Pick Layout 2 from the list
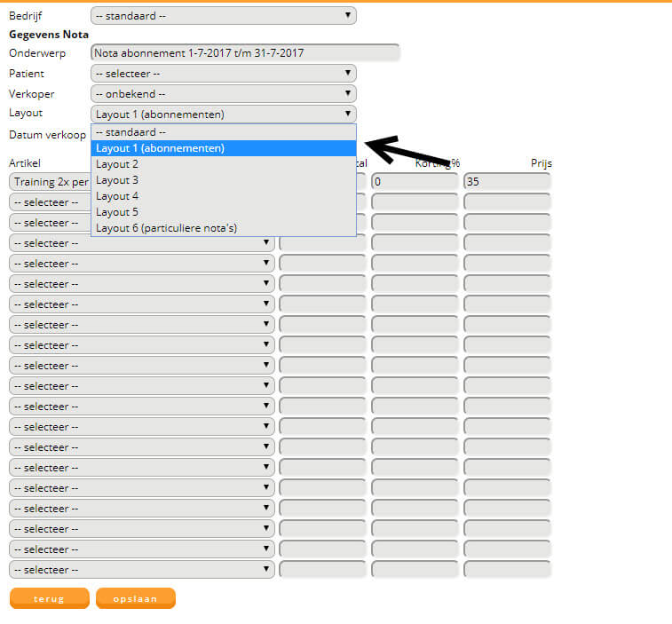Viewport: 672px width, 624px height. pos(223,164)
